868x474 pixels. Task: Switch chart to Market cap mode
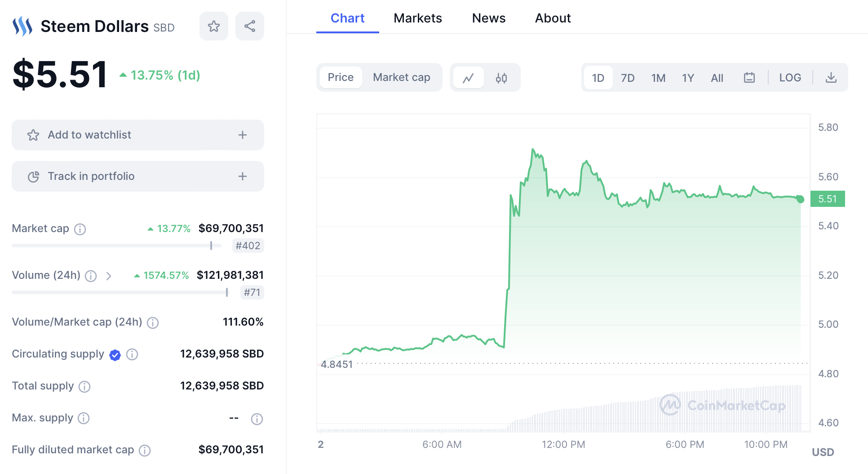coord(401,77)
